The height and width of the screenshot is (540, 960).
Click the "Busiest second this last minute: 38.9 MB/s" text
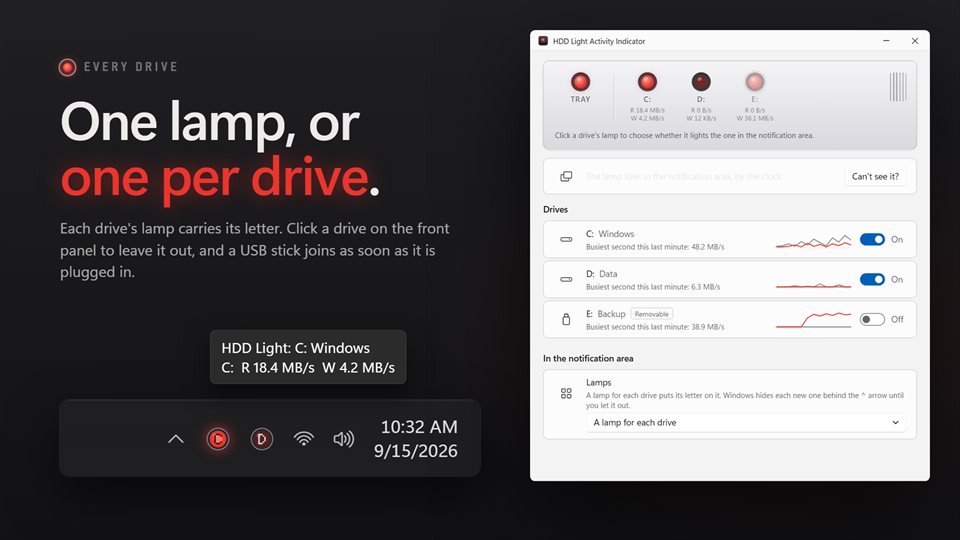tap(655, 327)
